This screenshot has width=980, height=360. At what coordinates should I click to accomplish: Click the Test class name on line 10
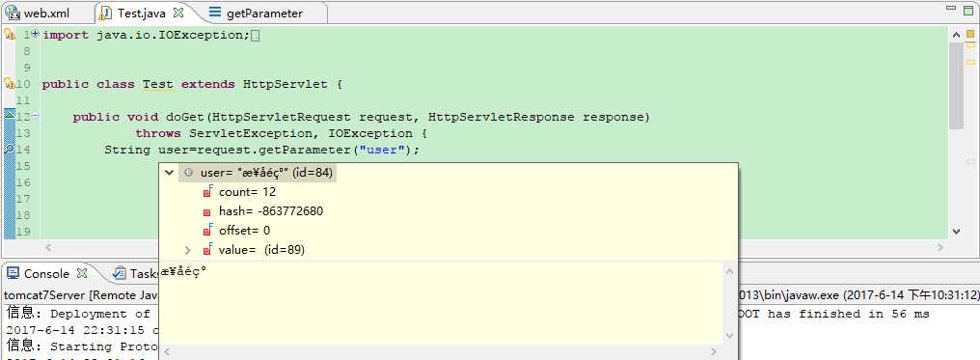(157, 84)
